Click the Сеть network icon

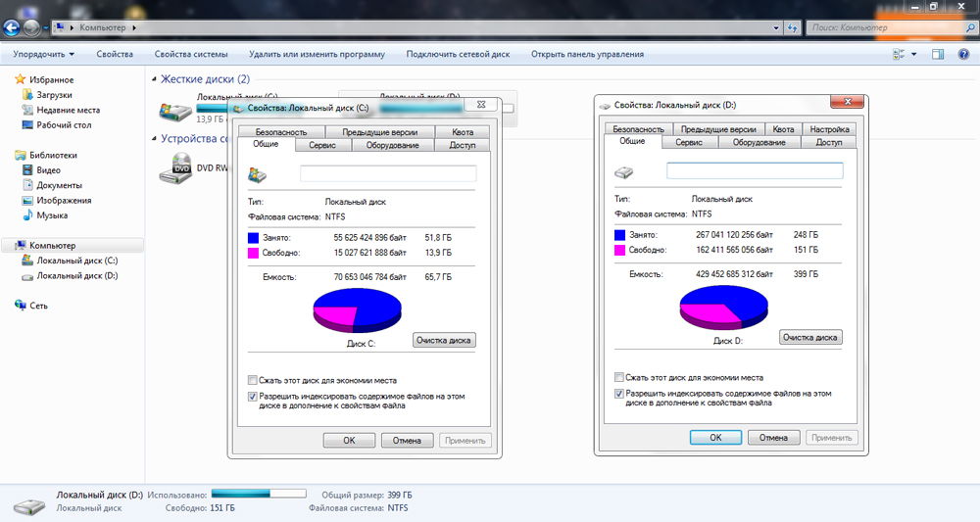tap(20, 306)
